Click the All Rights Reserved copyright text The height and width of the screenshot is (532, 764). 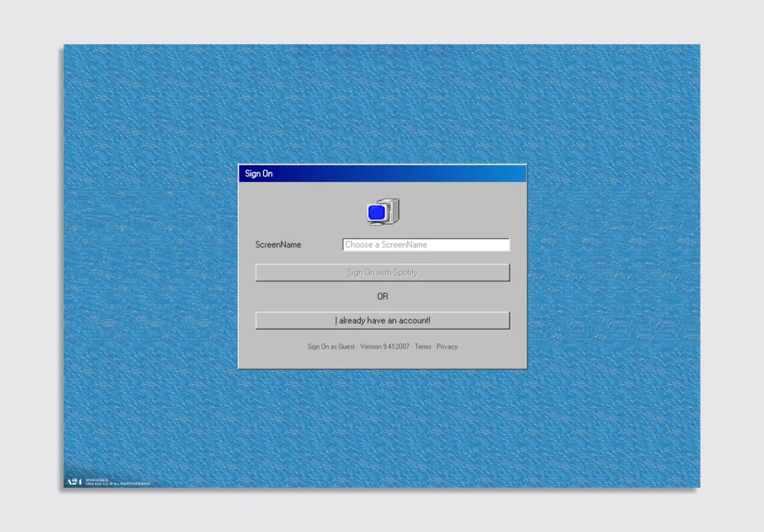coord(119,484)
